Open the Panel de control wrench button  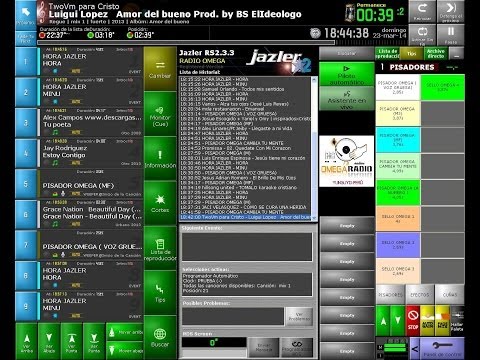coord(442,348)
